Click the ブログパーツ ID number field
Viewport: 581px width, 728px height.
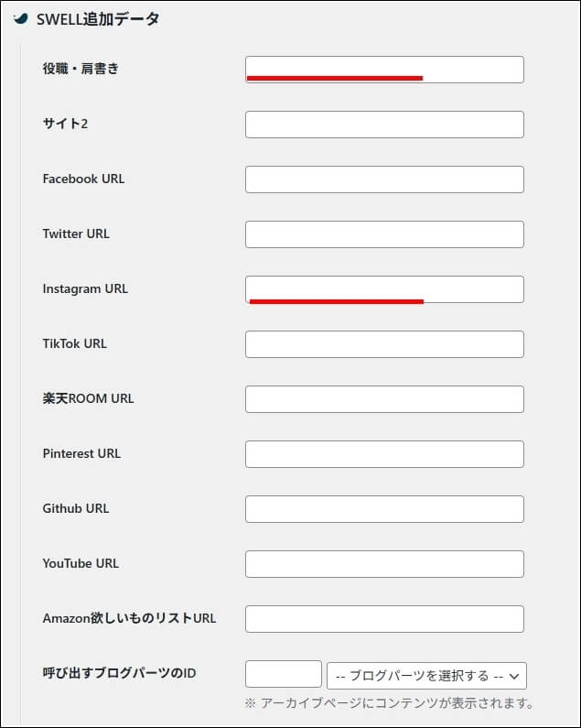tap(284, 674)
